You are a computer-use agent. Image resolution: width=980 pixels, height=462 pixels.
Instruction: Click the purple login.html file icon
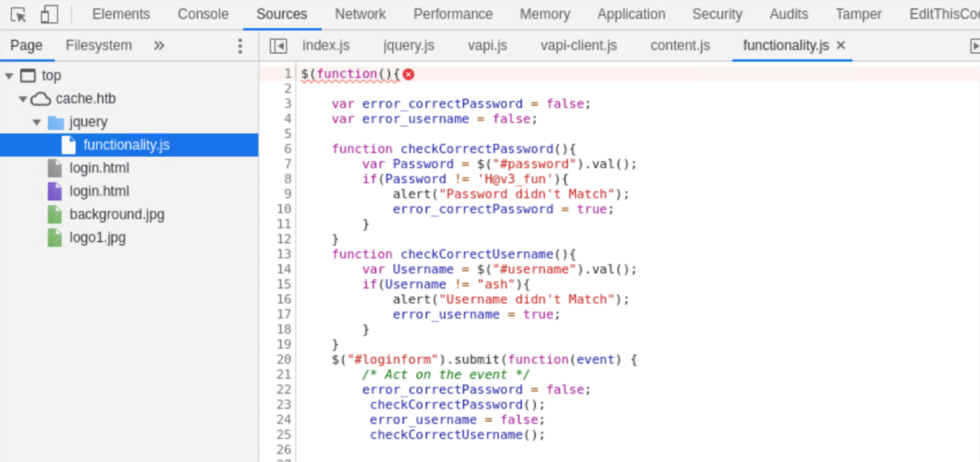[x=55, y=192]
